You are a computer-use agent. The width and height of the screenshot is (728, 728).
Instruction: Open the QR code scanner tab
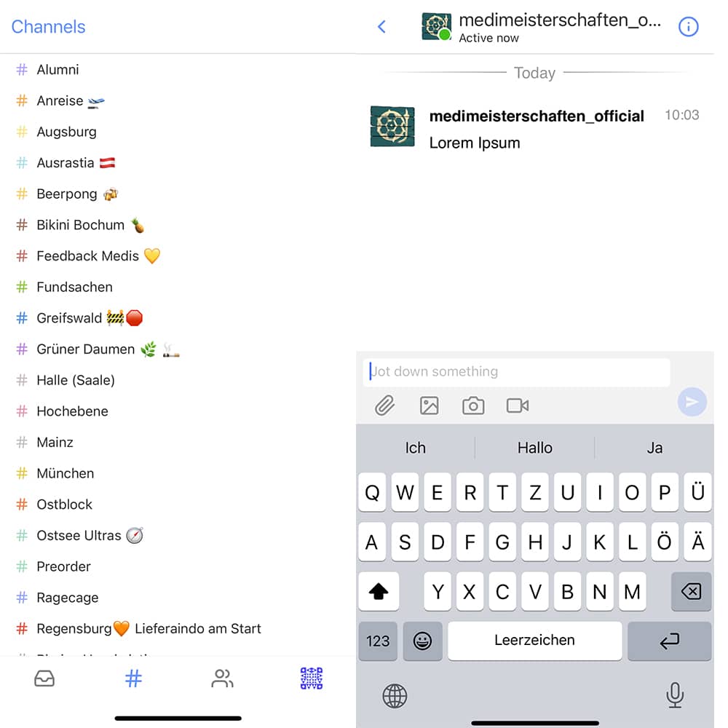[x=311, y=678]
